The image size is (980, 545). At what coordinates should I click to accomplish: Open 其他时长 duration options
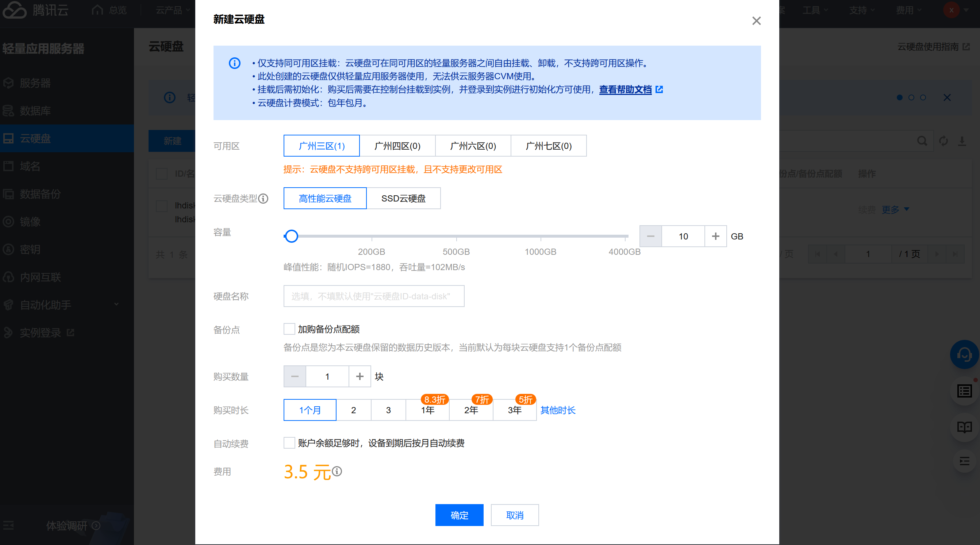click(x=558, y=410)
